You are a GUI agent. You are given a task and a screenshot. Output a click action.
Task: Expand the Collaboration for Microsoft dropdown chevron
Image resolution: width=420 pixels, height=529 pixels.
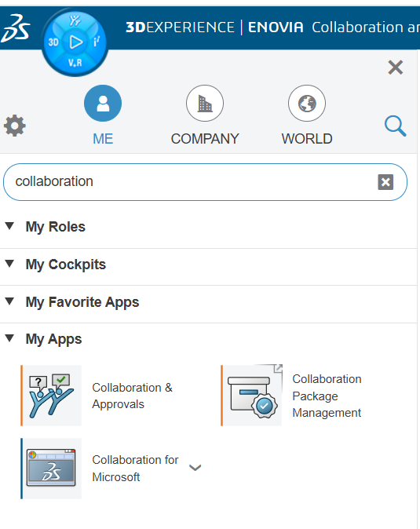(x=195, y=468)
